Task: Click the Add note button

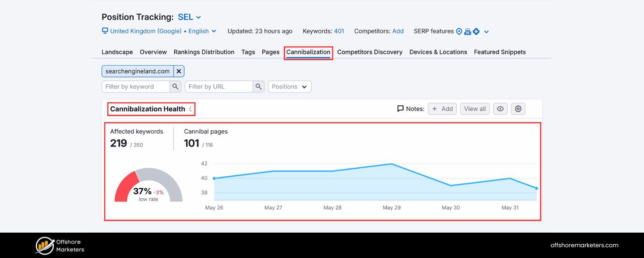Action: [x=442, y=108]
